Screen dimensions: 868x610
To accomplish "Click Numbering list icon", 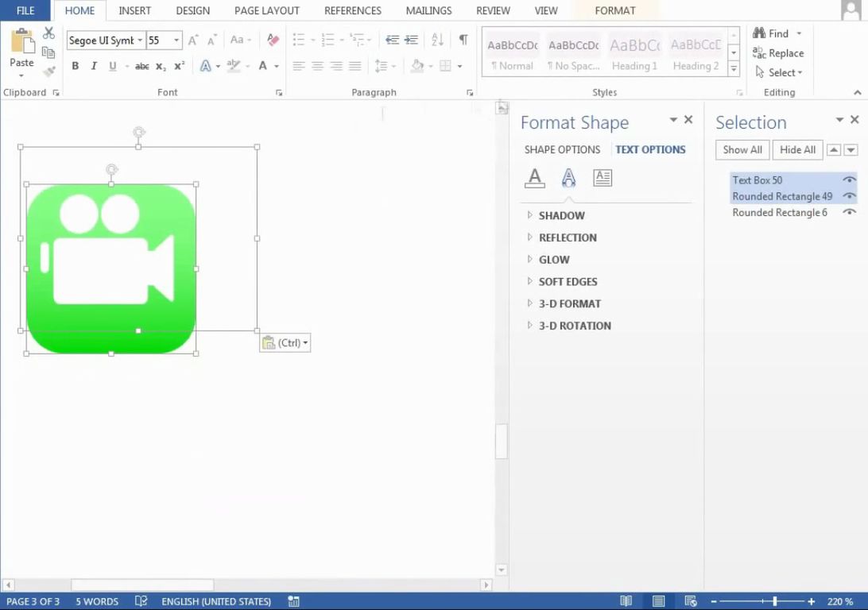I will (x=327, y=40).
